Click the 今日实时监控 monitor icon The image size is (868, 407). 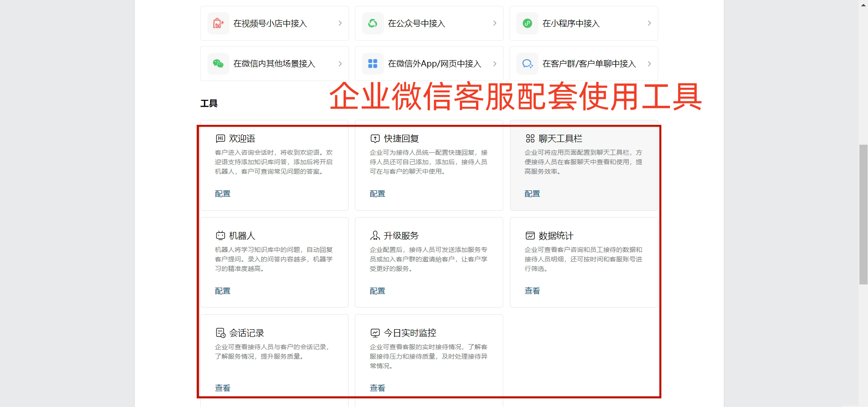[375, 333]
